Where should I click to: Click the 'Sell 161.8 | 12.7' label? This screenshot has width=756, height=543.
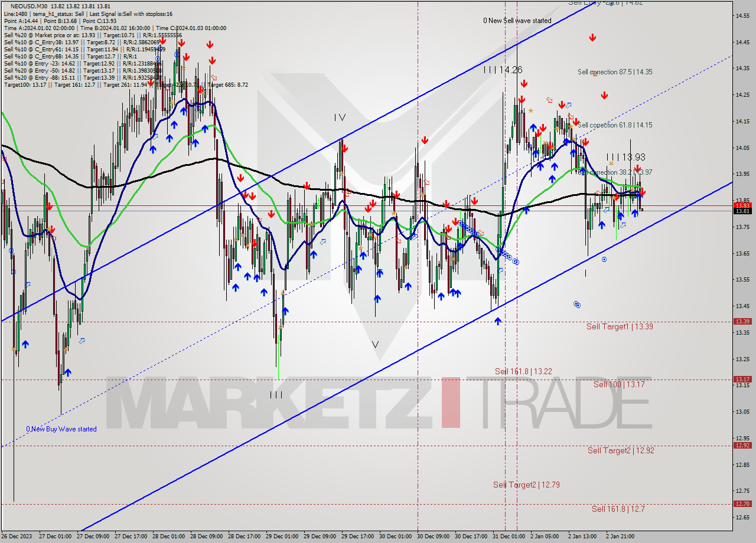tap(618, 508)
